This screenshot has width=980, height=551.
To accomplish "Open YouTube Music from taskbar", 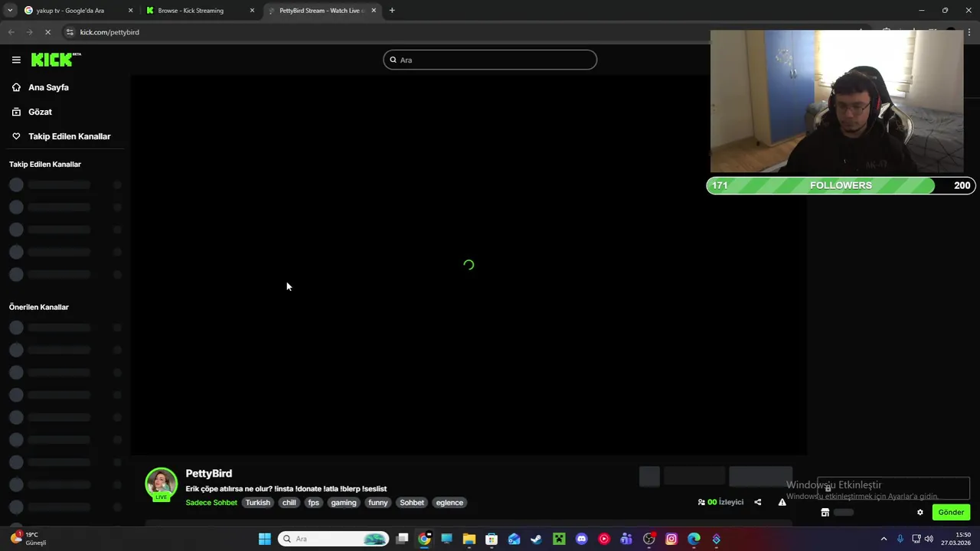I will 604,539.
